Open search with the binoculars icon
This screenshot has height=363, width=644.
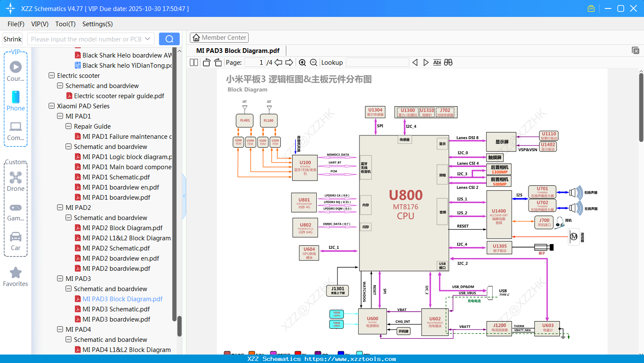pos(448,62)
